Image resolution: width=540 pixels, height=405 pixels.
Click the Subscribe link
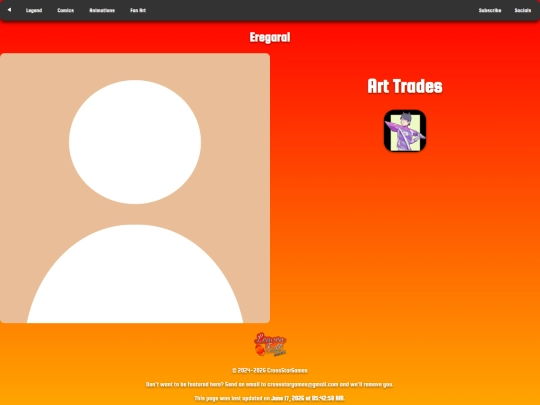click(490, 10)
